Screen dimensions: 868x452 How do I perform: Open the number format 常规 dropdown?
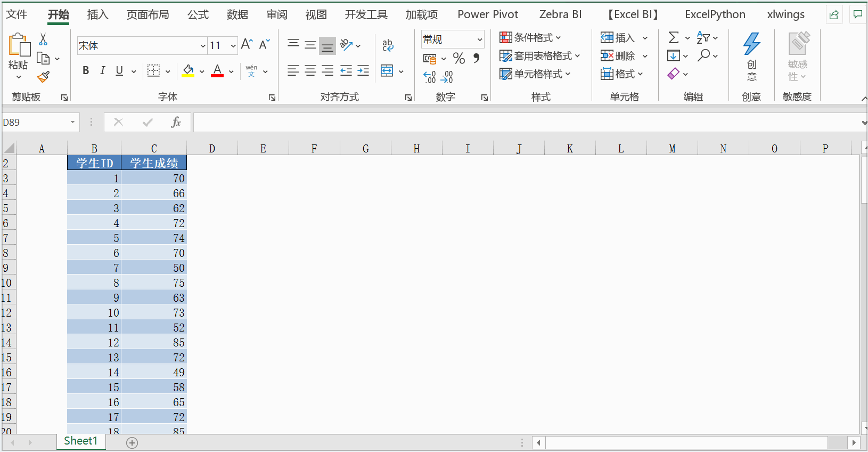480,39
